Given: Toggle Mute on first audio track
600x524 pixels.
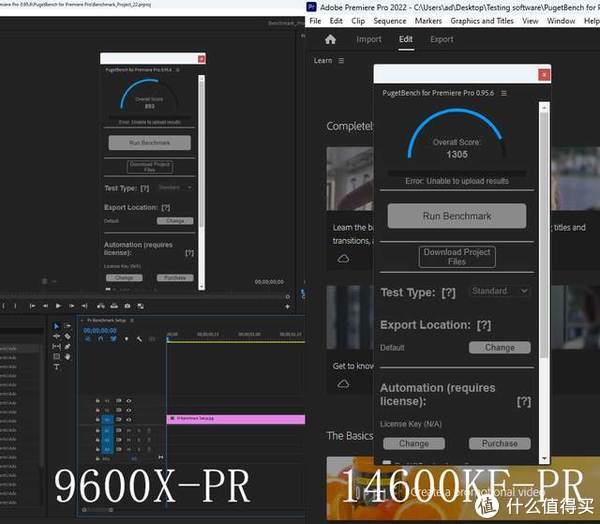Looking at the screenshot, I should pyautogui.click(x=129, y=431).
